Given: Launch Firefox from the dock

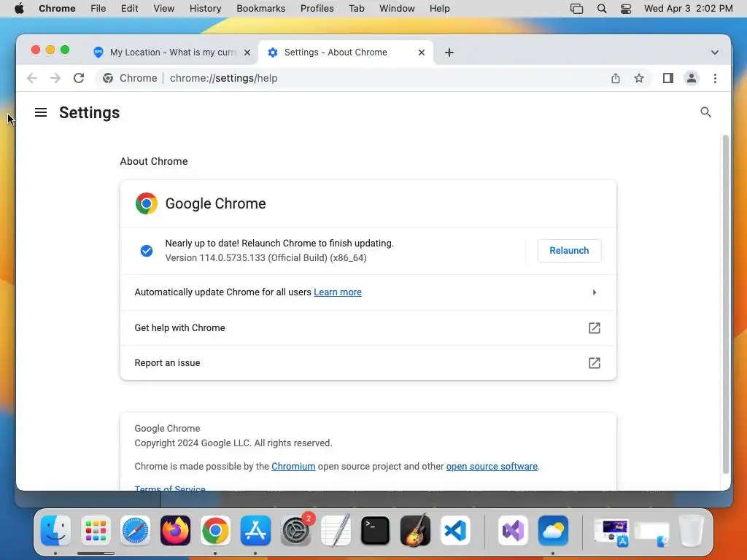Looking at the screenshot, I should pyautogui.click(x=175, y=530).
